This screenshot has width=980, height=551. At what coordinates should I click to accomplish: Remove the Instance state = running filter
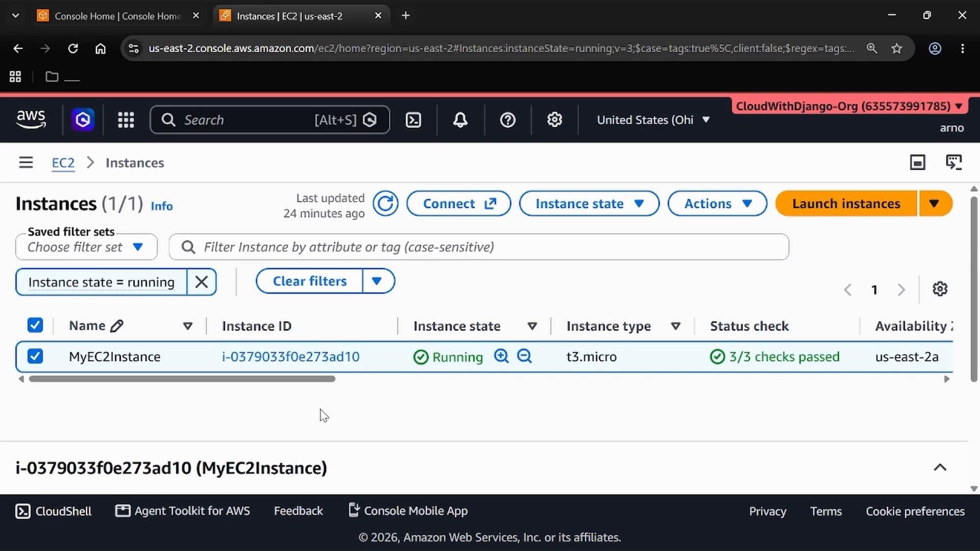point(202,282)
